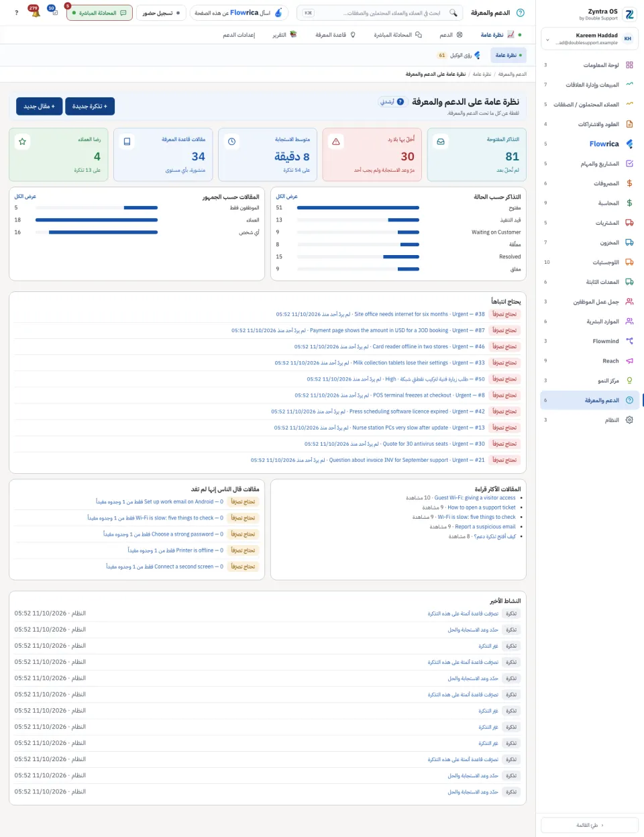This screenshot has width=644, height=837.
Task: Open العقود والاشتراكات document icon in sidebar
Action: (629, 124)
